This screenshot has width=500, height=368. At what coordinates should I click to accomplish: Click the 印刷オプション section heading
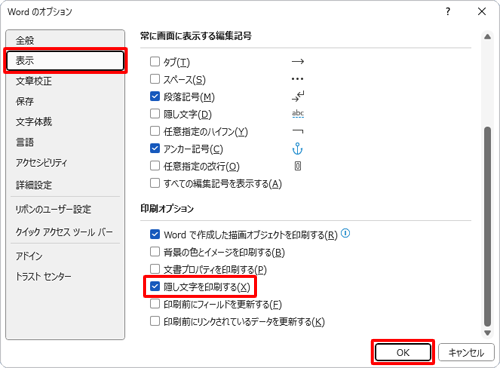click(167, 209)
